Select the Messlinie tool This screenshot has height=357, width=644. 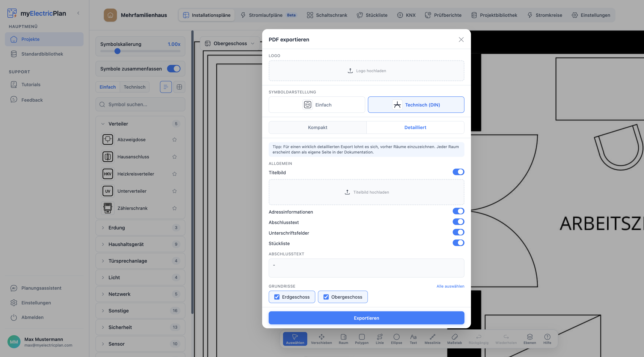coord(432,339)
